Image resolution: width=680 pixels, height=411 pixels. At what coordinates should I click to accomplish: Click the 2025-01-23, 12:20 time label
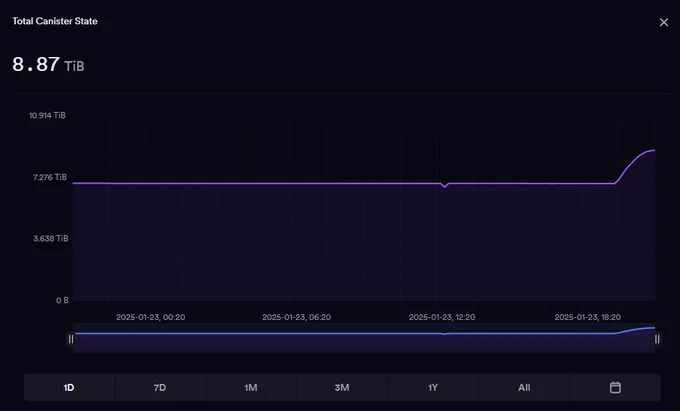[x=442, y=317]
